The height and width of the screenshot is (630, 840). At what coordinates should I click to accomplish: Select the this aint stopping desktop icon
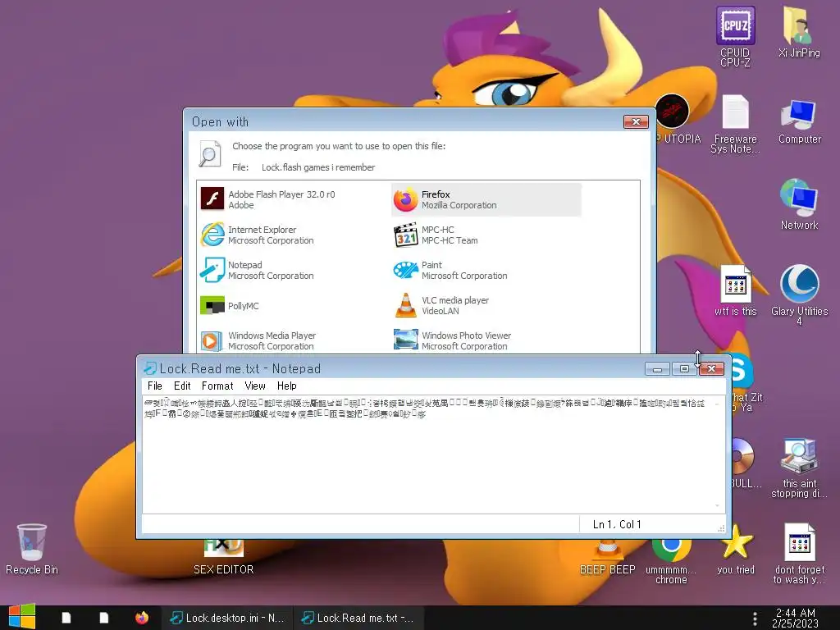click(x=799, y=468)
